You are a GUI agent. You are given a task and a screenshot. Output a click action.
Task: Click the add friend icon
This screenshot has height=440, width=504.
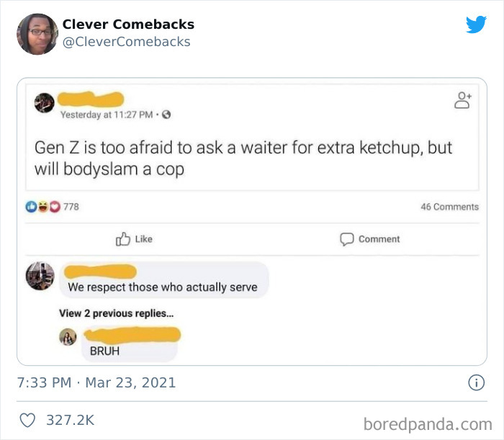click(462, 102)
